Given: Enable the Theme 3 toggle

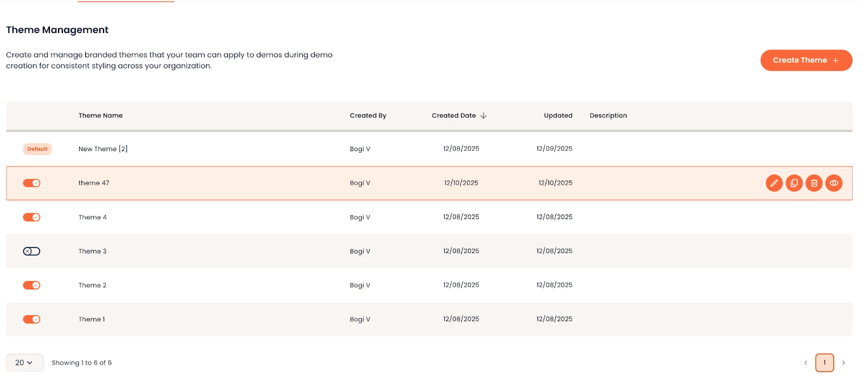Looking at the screenshot, I should [31, 251].
